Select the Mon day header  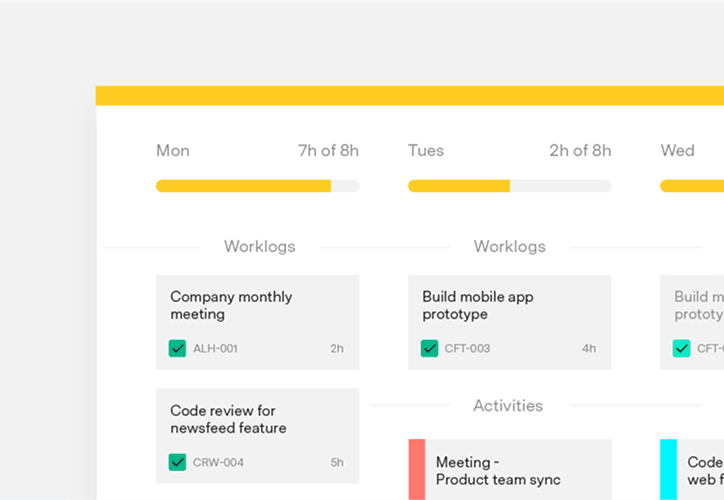click(173, 151)
